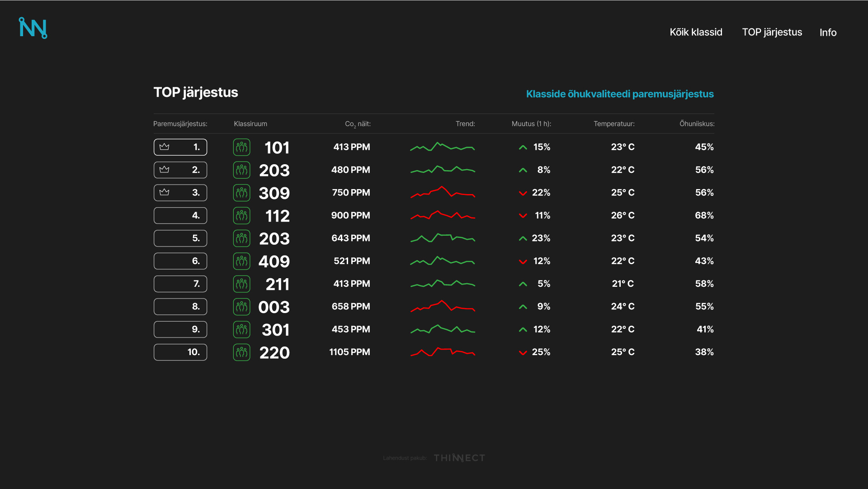
Task: Click the green trend chart for room 211
Action: pos(442,284)
